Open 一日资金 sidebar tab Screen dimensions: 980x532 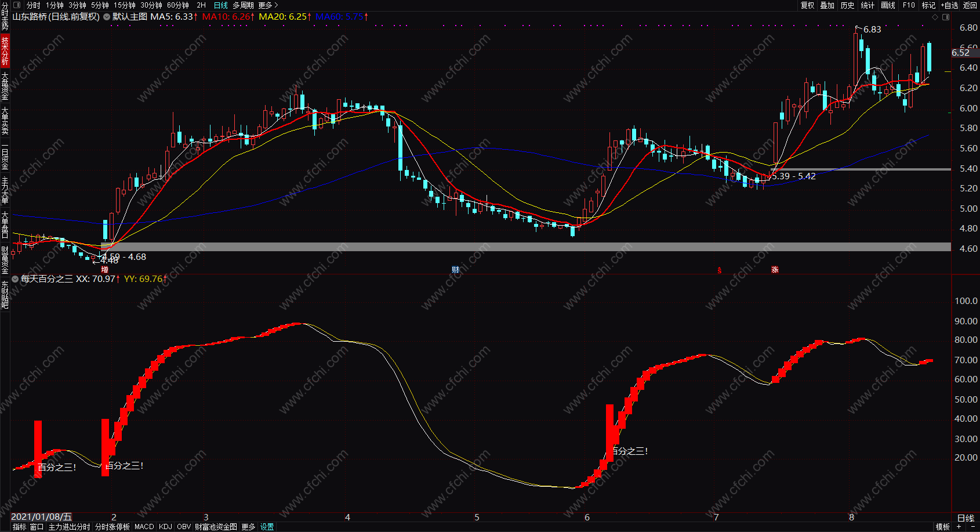point(5,155)
